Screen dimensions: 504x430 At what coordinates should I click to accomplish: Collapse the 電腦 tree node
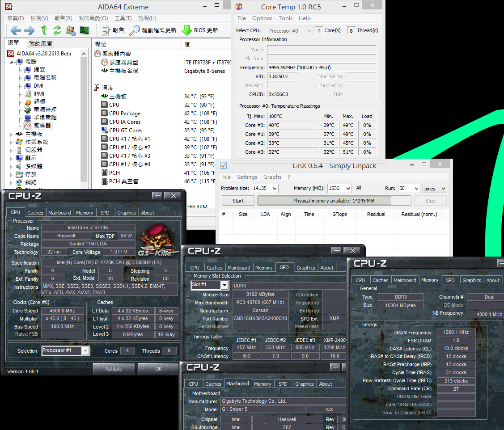12,62
